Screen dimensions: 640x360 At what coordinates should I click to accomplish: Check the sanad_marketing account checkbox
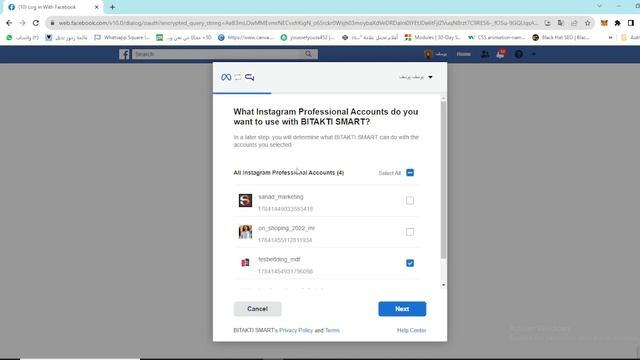[x=410, y=200]
